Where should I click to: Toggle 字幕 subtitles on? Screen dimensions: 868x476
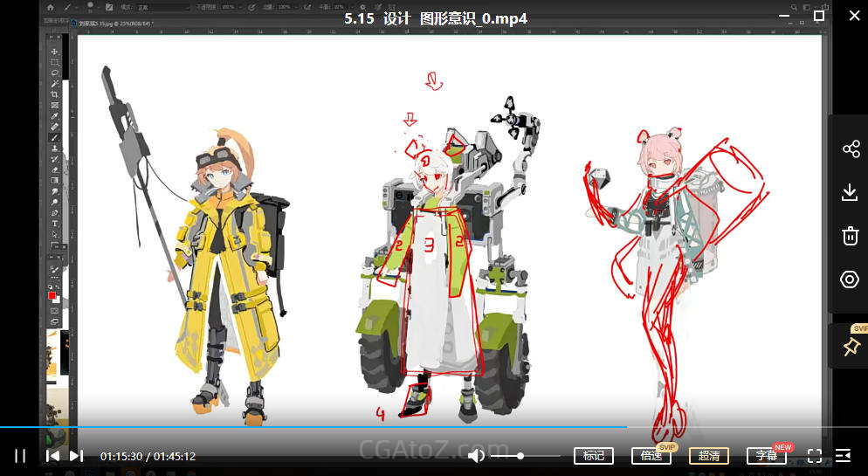766,455
